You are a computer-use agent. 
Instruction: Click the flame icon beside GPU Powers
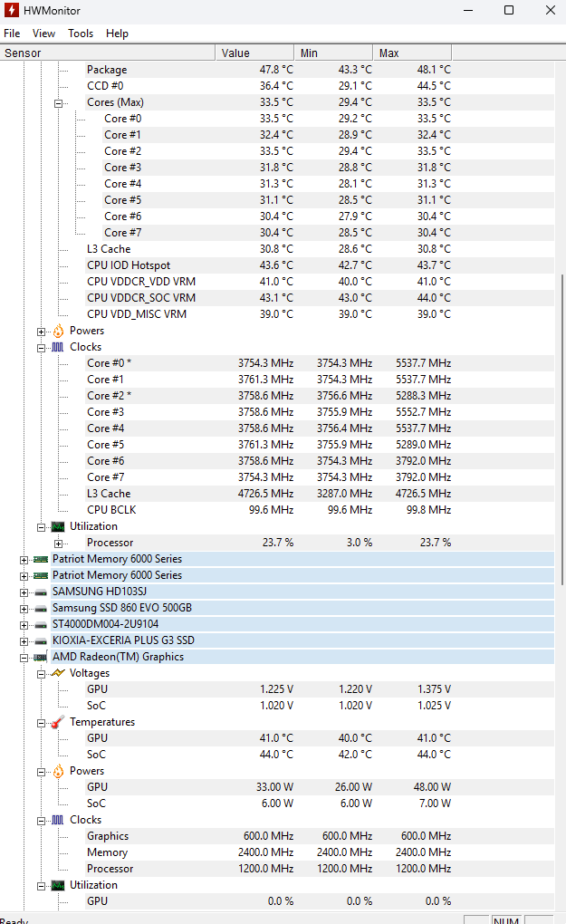click(x=58, y=772)
